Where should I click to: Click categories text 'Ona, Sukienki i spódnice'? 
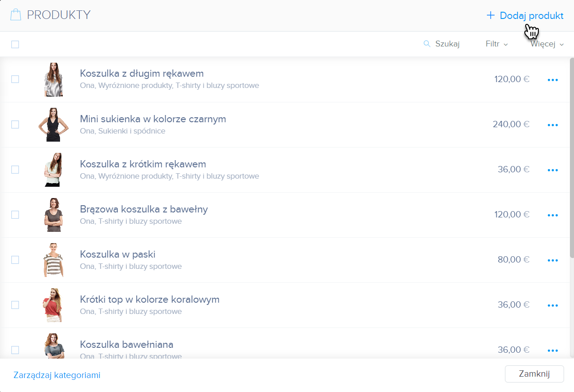pos(123,131)
